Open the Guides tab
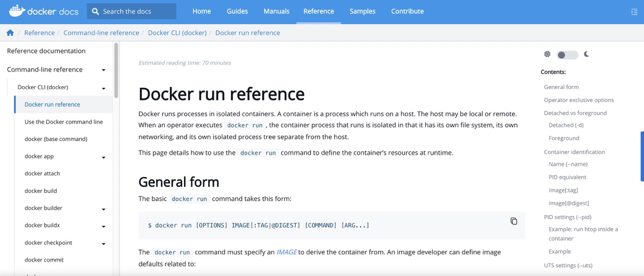The image size is (644, 276). 237,11
